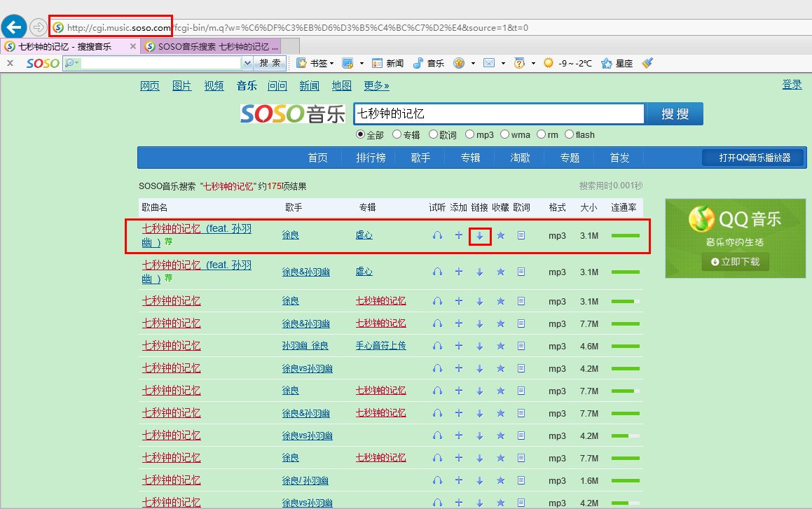Image resolution: width=812 pixels, height=509 pixels.
Task: Click the 登录 login link at top right
Action: [792, 84]
